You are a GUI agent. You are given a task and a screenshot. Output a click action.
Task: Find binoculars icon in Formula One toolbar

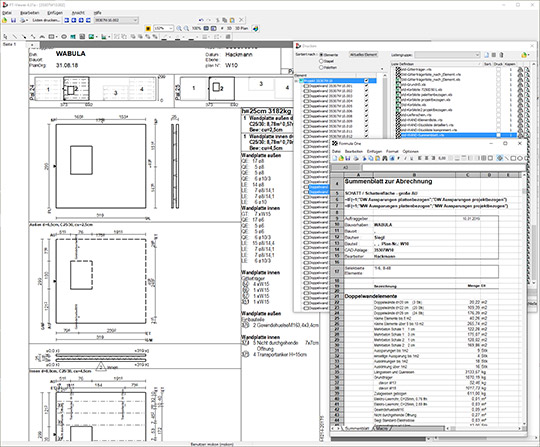[385, 158]
